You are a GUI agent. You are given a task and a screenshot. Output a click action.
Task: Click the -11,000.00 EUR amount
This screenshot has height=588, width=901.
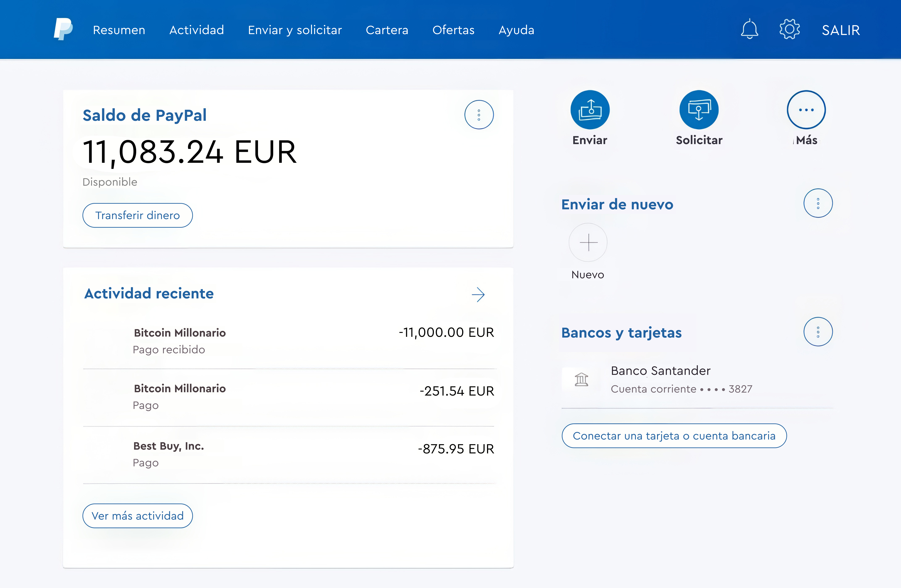tap(446, 332)
